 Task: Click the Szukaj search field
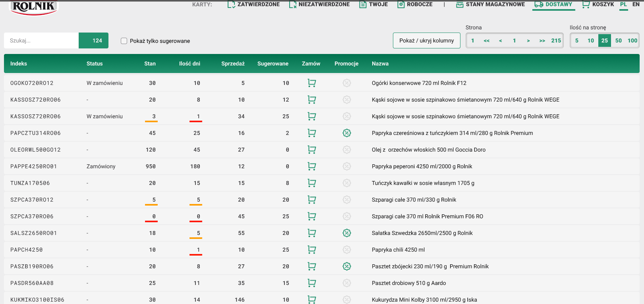41,40
